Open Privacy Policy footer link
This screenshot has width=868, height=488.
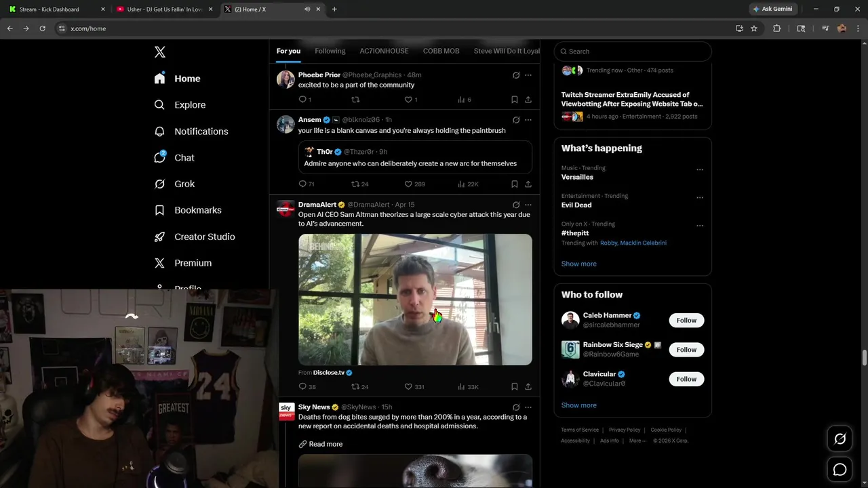pyautogui.click(x=625, y=430)
